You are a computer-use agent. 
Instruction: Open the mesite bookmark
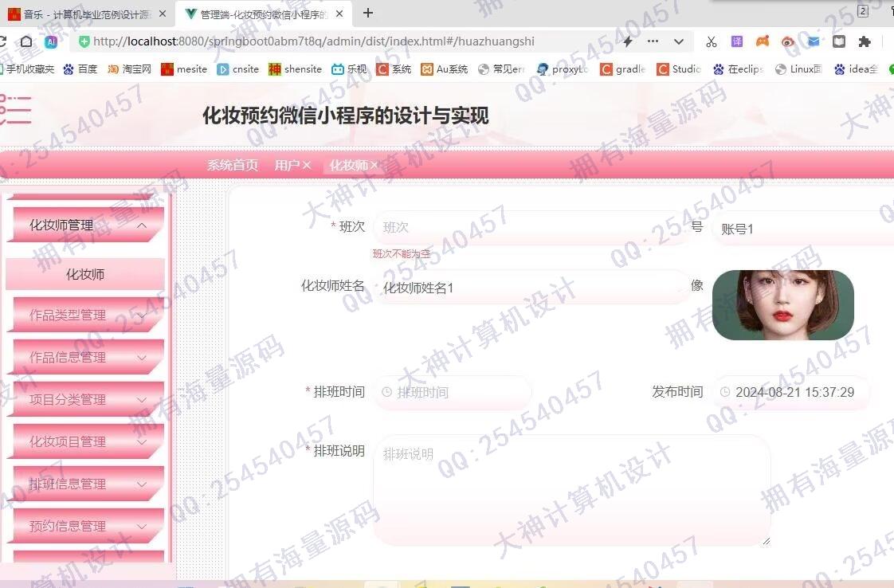184,69
